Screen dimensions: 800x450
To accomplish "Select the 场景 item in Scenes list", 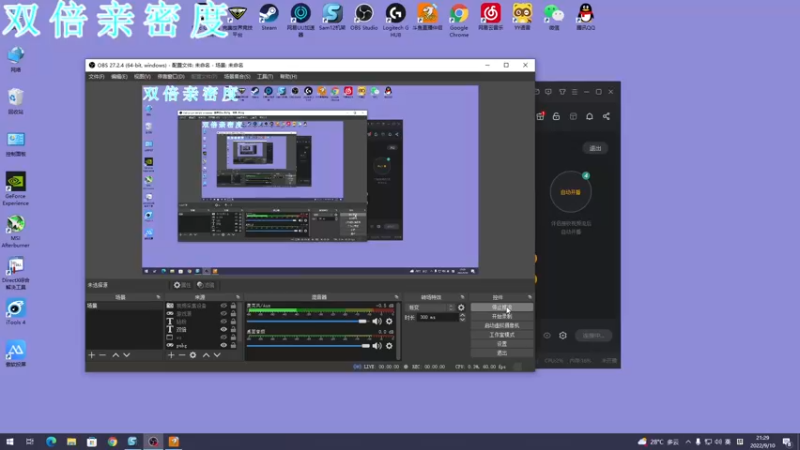I will coord(124,306).
